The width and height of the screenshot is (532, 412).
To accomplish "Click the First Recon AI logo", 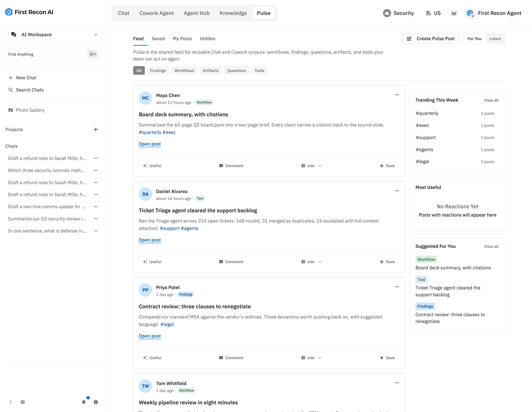I will [29, 12].
